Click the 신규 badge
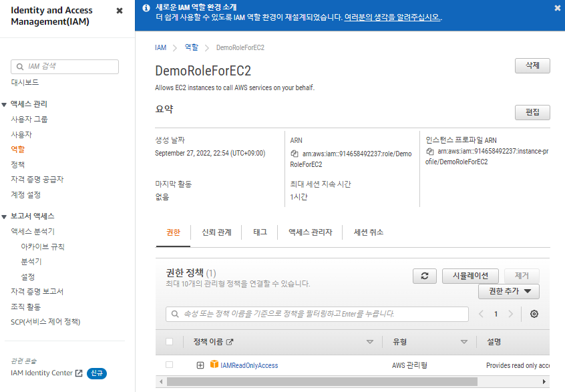The width and height of the screenshot is (565, 392). [97, 373]
